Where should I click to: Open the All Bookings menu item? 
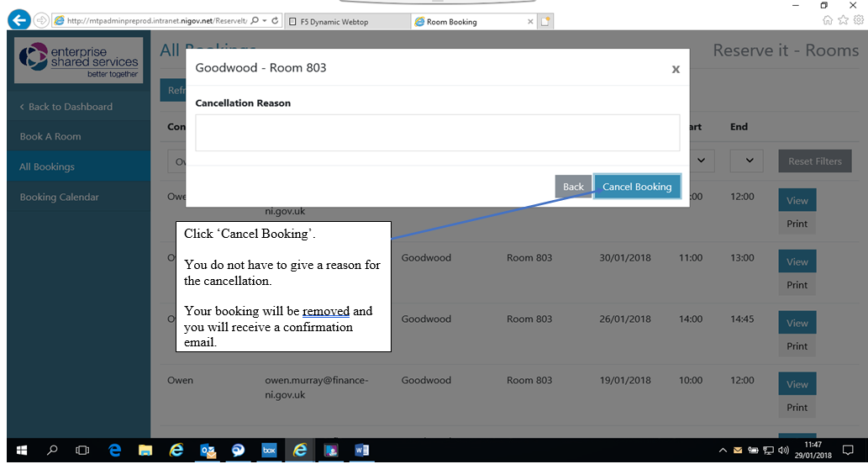coord(47,166)
